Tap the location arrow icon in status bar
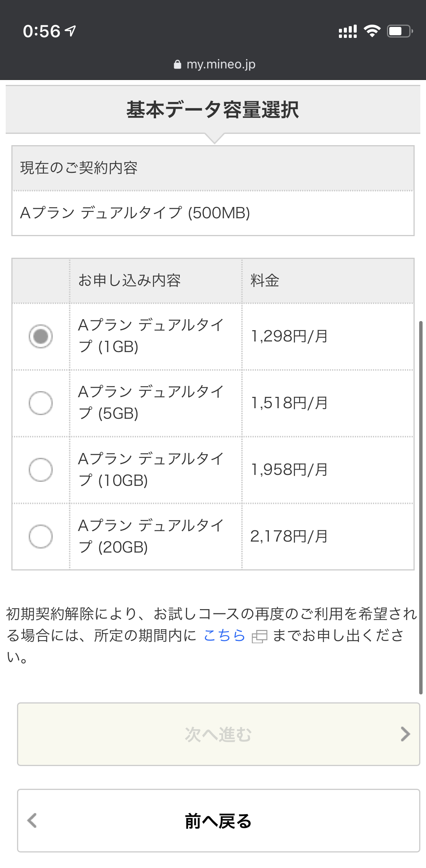The width and height of the screenshot is (426, 868). [70, 31]
